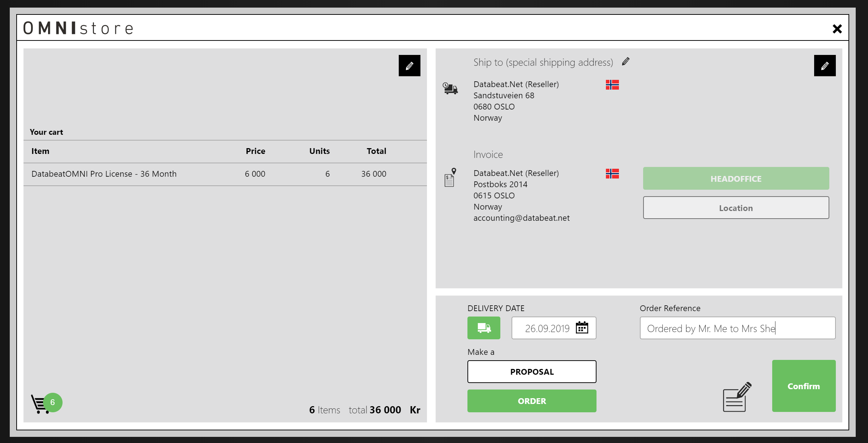The height and width of the screenshot is (443, 868).
Task: Click the invoice document location icon
Action: pos(450,177)
